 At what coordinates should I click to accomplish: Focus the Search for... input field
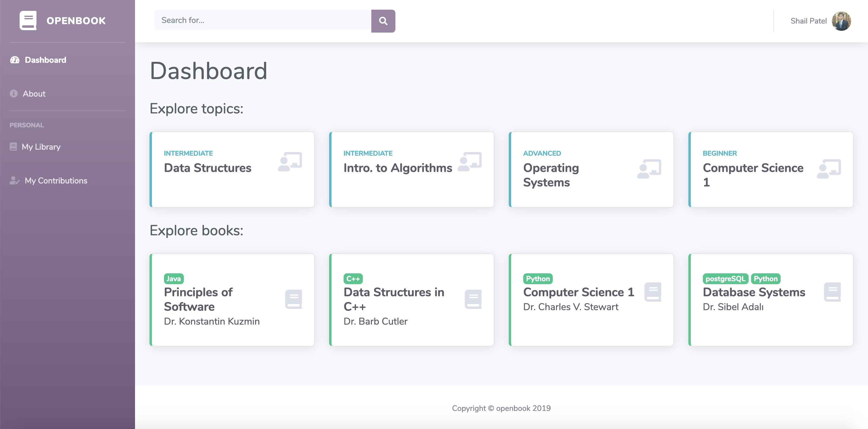(x=263, y=20)
